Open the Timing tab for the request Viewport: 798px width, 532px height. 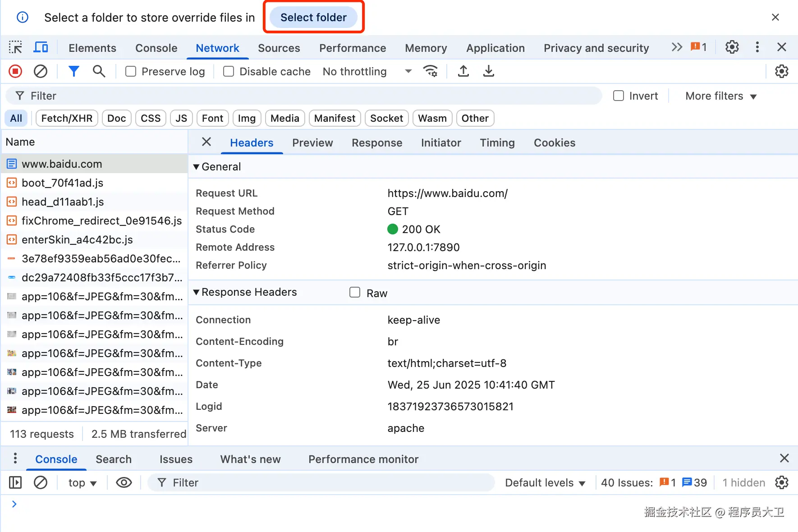pos(497,143)
